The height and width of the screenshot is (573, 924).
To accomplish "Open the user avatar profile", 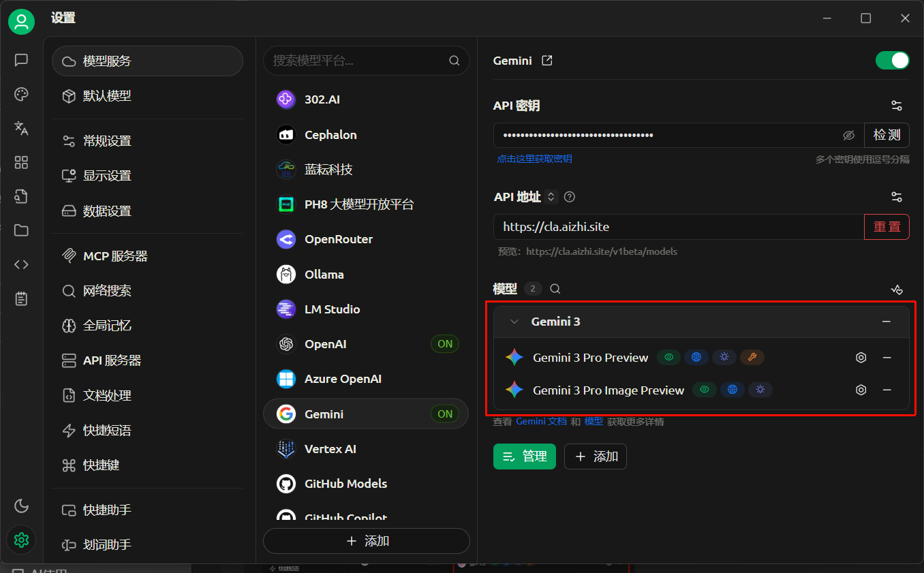I will point(21,22).
